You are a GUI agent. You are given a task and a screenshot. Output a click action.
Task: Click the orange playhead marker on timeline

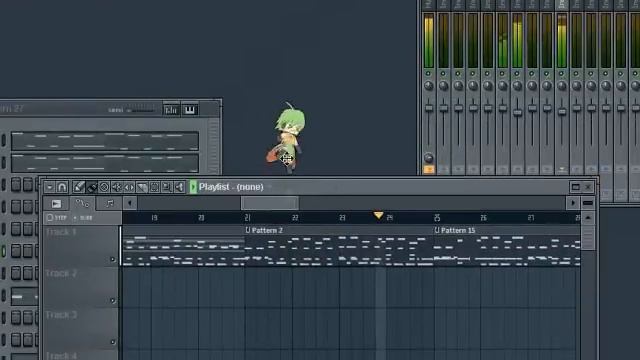[x=378, y=215]
